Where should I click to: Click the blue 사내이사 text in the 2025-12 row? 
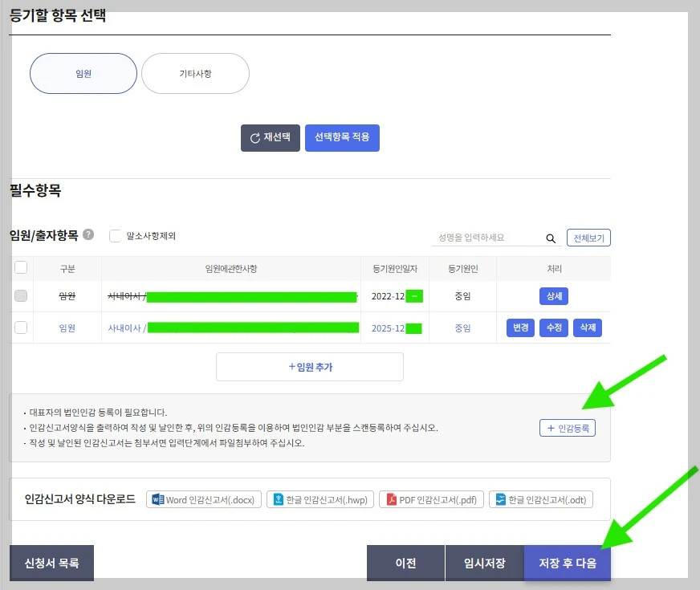coord(124,328)
